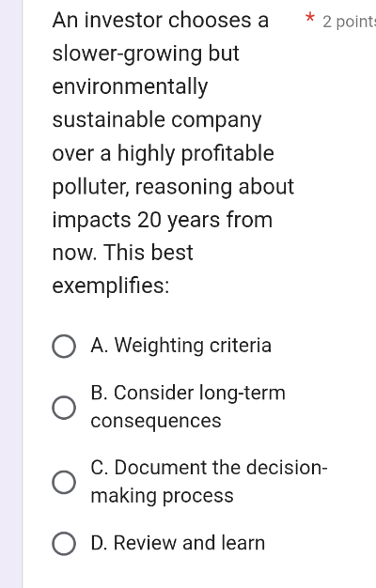Viewport: 376px width, 588px height.
Task: Click the word 'exemplifies:' ending the question
Action: [111, 286]
